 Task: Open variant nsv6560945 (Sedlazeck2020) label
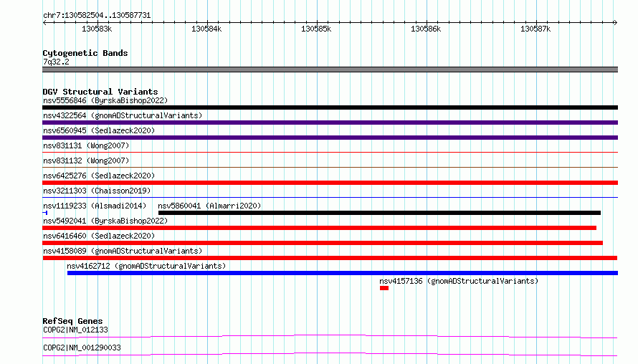[99, 130]
